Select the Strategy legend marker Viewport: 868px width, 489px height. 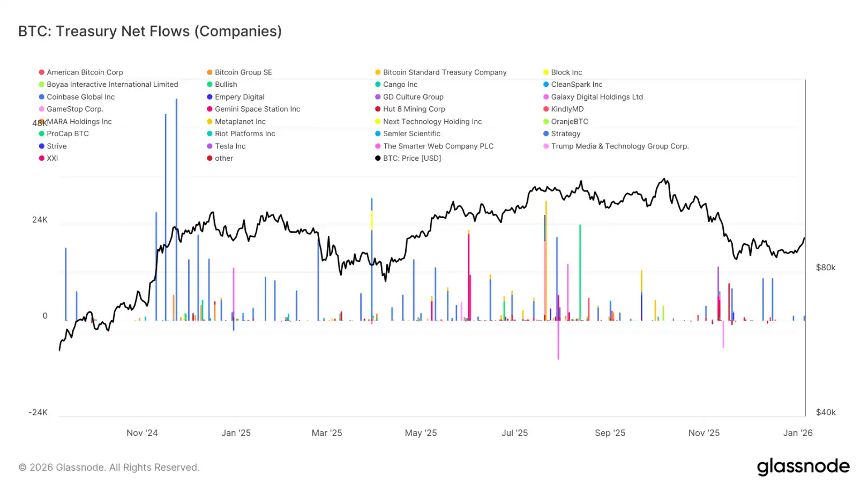pyautogui.click(x=545, y=134)
